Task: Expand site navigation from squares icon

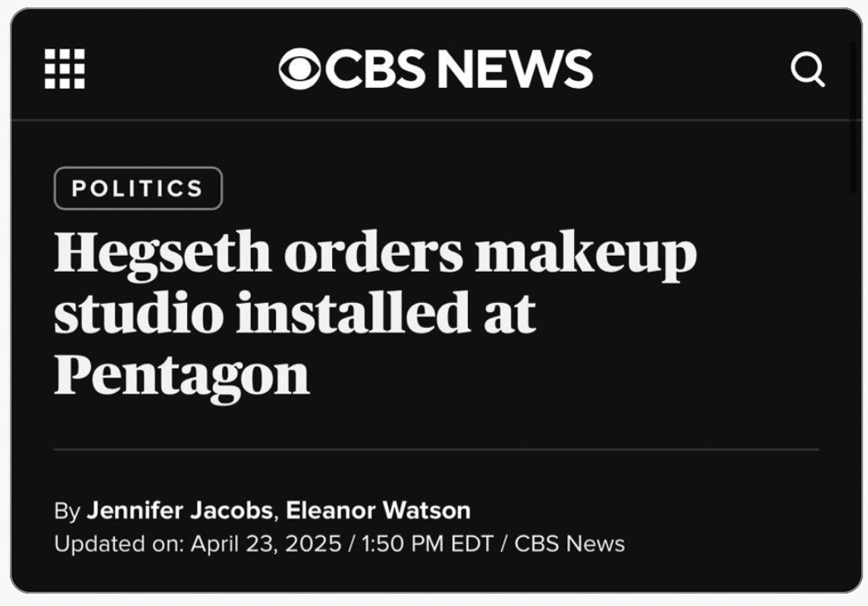Action: click(64, 69)
